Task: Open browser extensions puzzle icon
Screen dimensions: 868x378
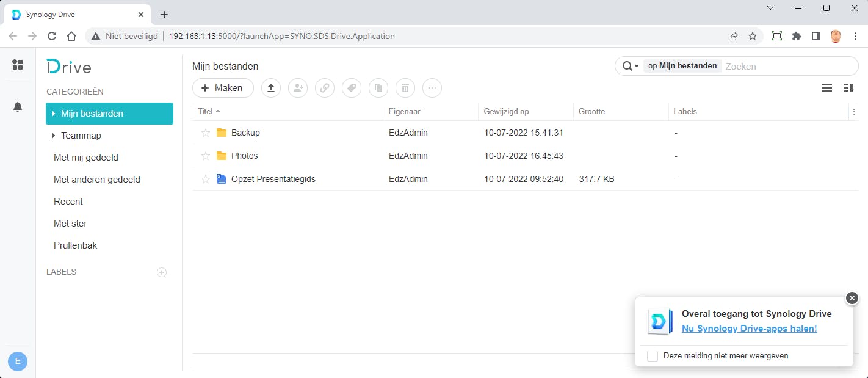Action: 797,36
